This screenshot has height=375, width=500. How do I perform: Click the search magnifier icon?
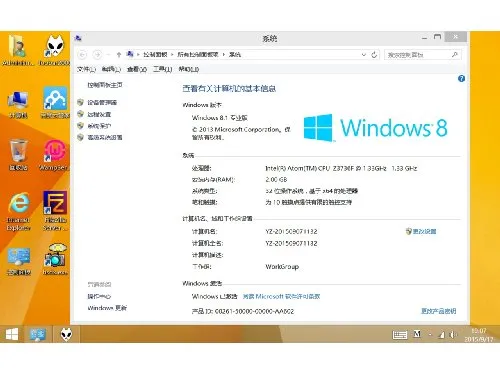click(x=455, y=54)
